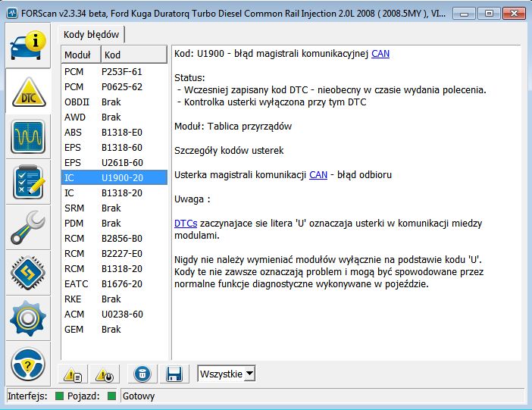Click the Moduł: Tablica przyrządów text
The image size is (532, 410).
pos(233,127)
